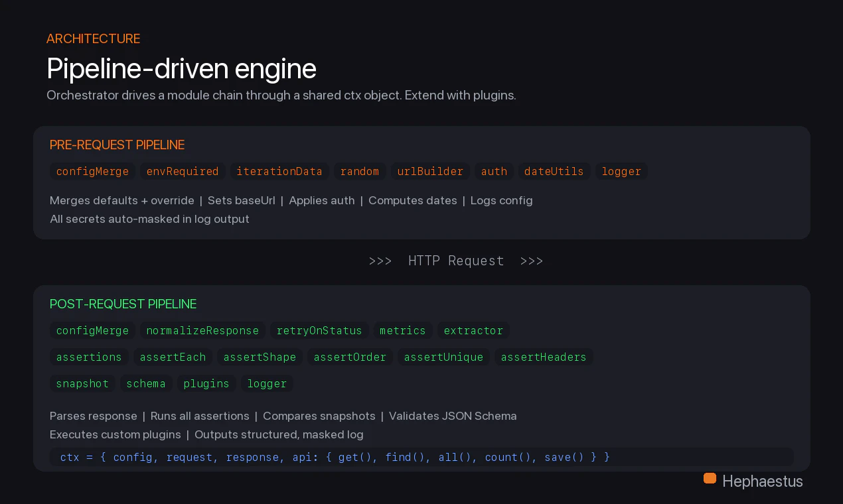Click the assertEach module chip
843x504 pixels.
pyautogui.click(x=173, y=357)
